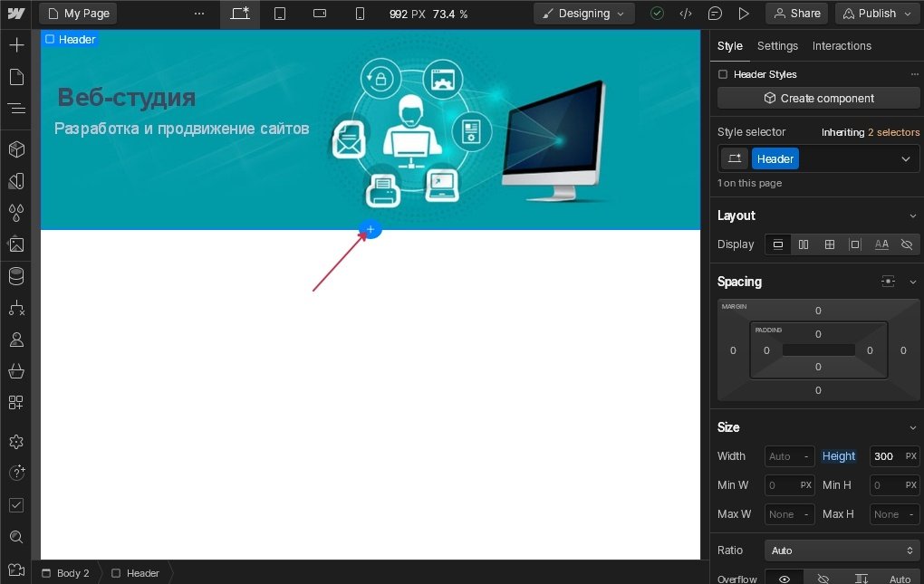
Task: Click the Ecommerce cart icon
Action: coord(16,371)
